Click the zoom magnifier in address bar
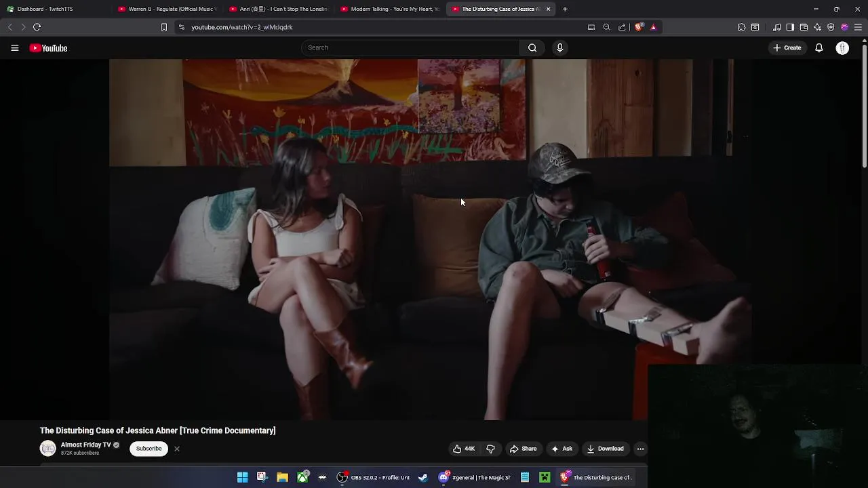Screen dimensions: 868x488 point(606,27)
